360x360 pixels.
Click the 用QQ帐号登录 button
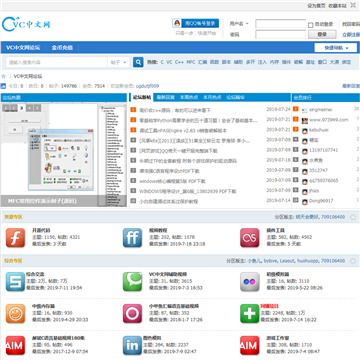196,23
